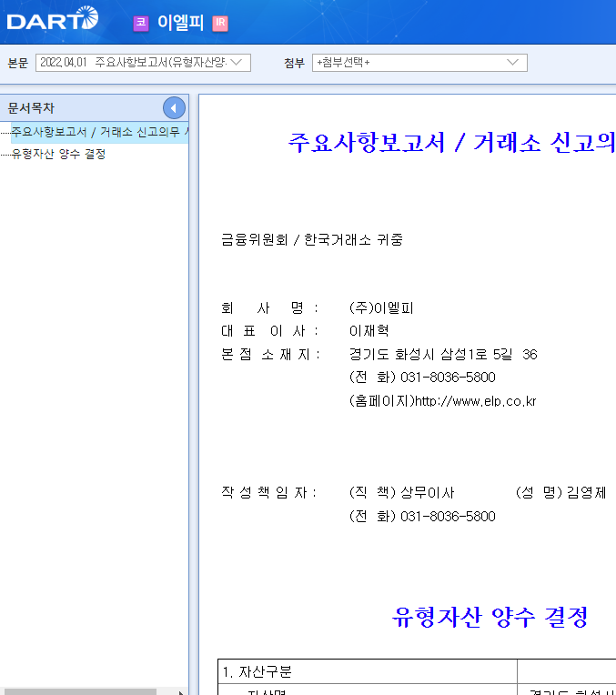Click the 문서목차 panel title
The height and width of the screenshot is (695, 616).
(31, 107)
